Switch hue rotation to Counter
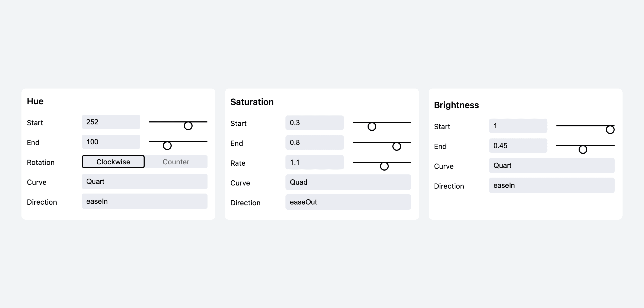This screenshot has width=644, height=308. [x=176, y=162]
